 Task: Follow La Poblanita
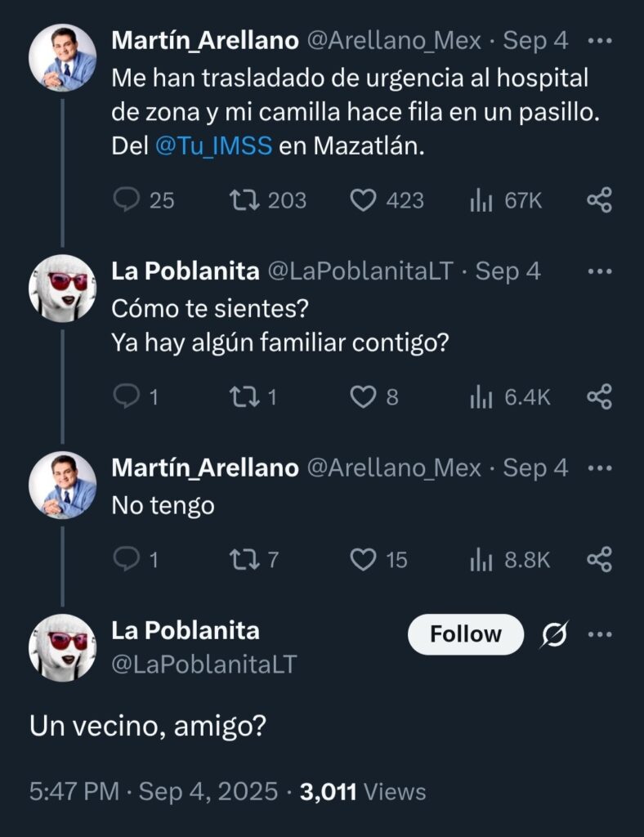pyautogui.click(x=465, y=634)
